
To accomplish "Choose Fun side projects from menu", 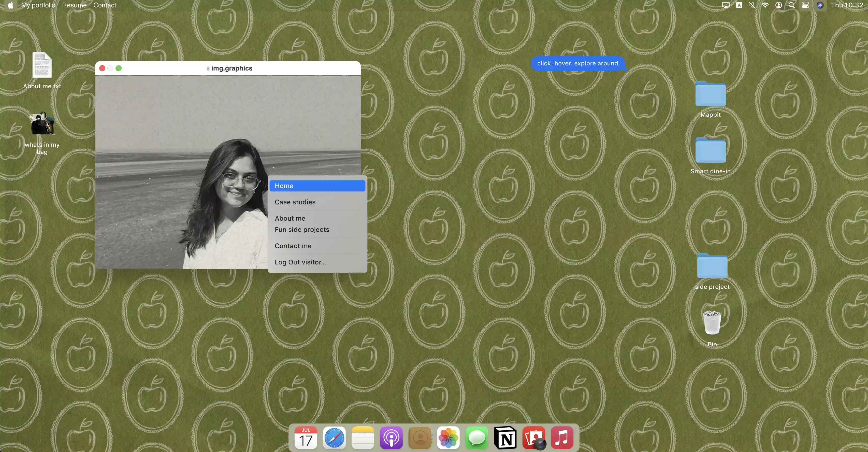I will pos(317,230).
